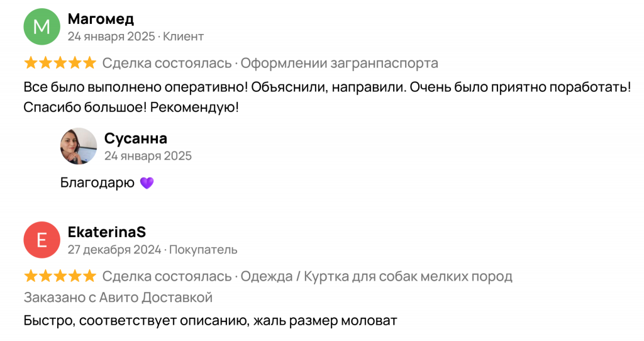The height and width of the screenshot is (341, 644).
Task: Open reviewer name Магомед
Action: tap(101, 19)
